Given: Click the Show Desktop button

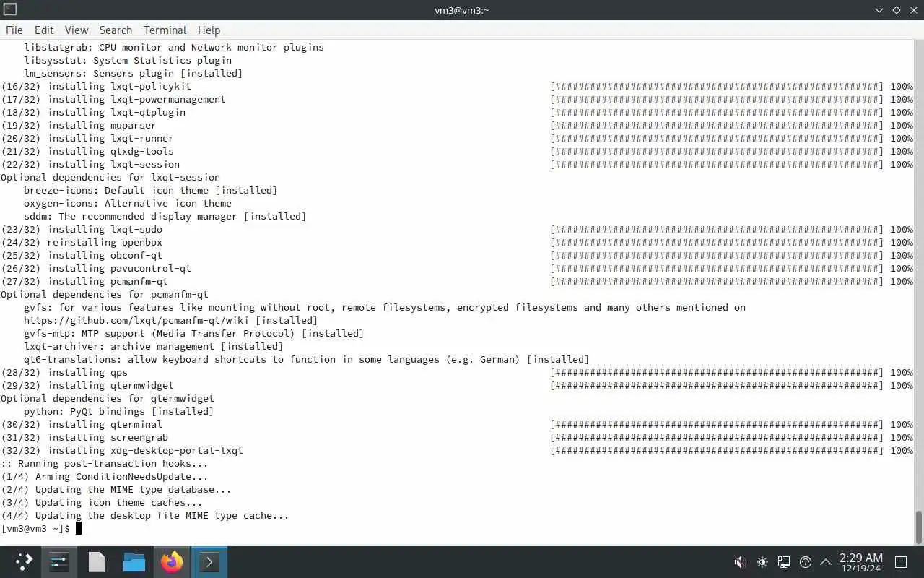Looking at the screenshot, I should (902, 561).
